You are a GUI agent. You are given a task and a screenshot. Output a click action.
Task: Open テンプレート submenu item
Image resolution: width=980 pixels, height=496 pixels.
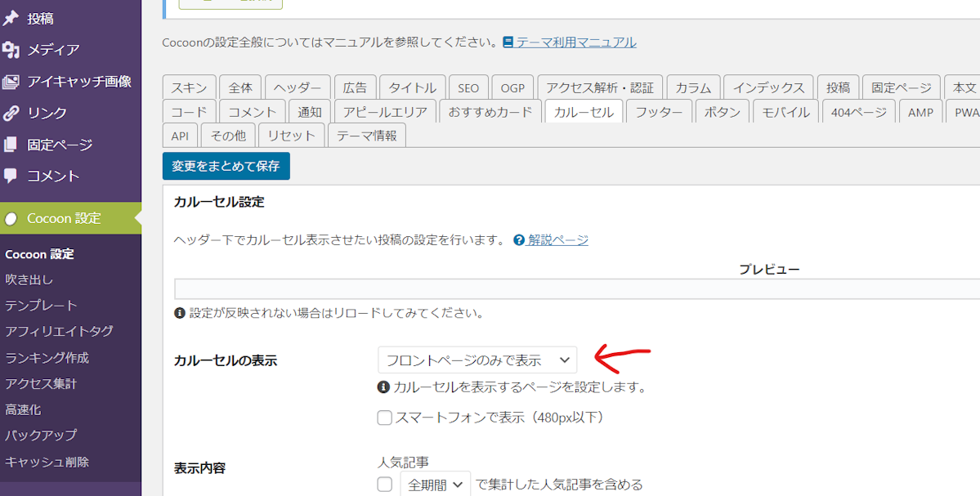pos(41,306)
